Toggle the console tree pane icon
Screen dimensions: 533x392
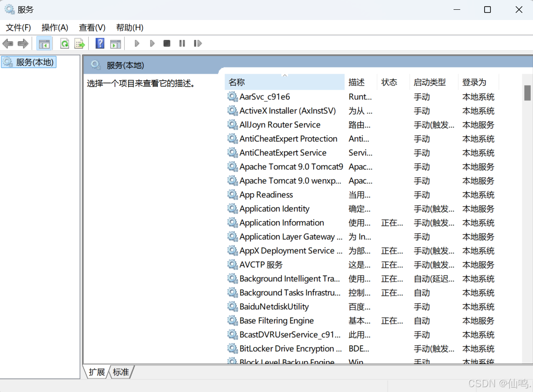(x=44, y=43)
